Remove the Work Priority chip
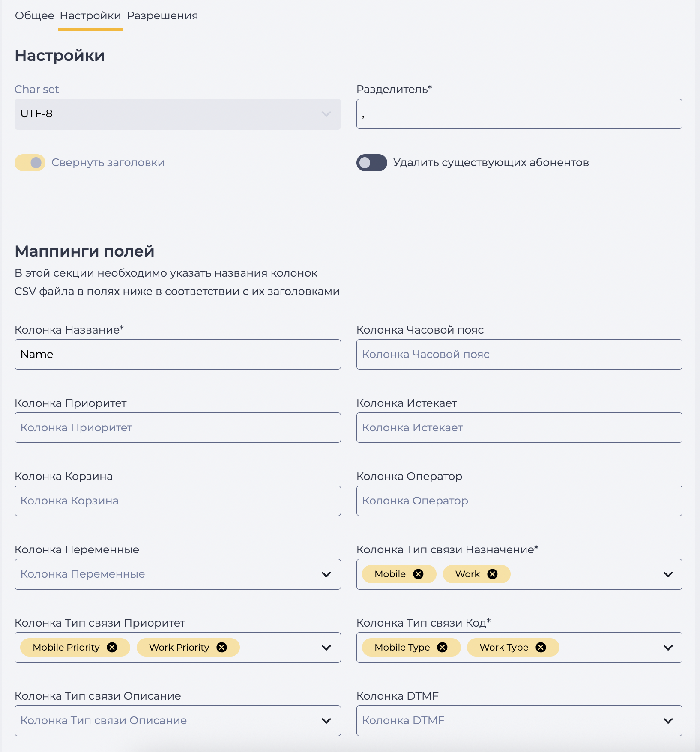The image size is (700, 752). [x=221, y=648]
